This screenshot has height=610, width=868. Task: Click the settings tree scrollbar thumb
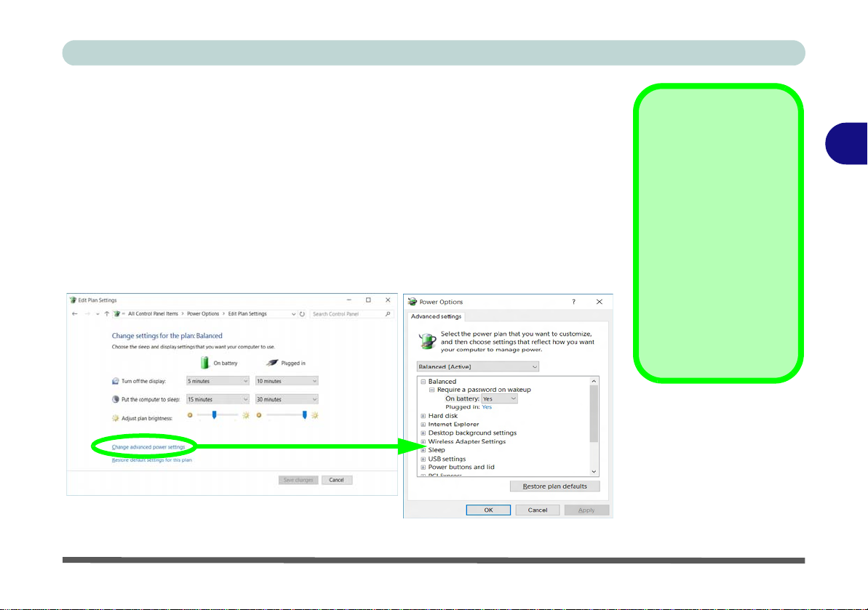594,414
